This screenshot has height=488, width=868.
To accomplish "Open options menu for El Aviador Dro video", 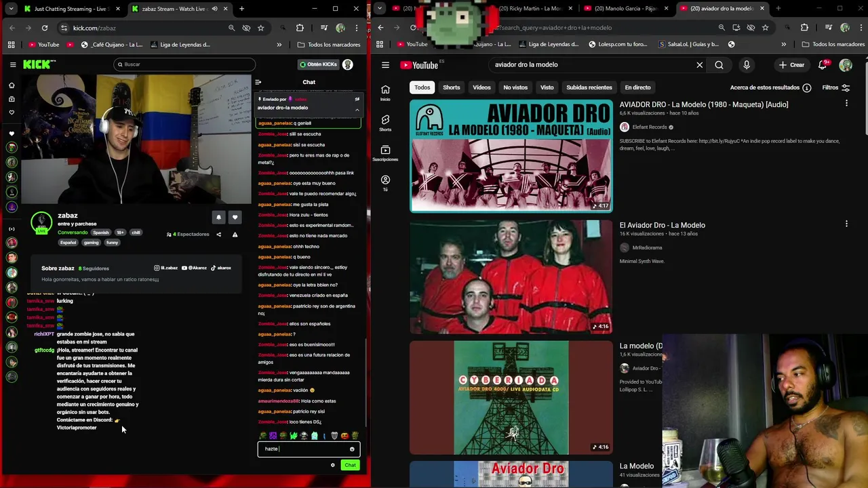I will (x=846, y=224).
